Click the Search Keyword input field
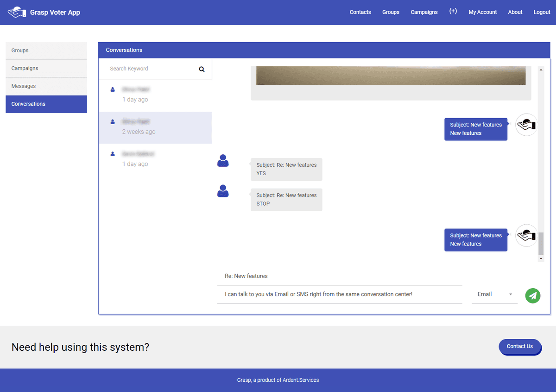The image size is (556, 392). click(151, 69)
